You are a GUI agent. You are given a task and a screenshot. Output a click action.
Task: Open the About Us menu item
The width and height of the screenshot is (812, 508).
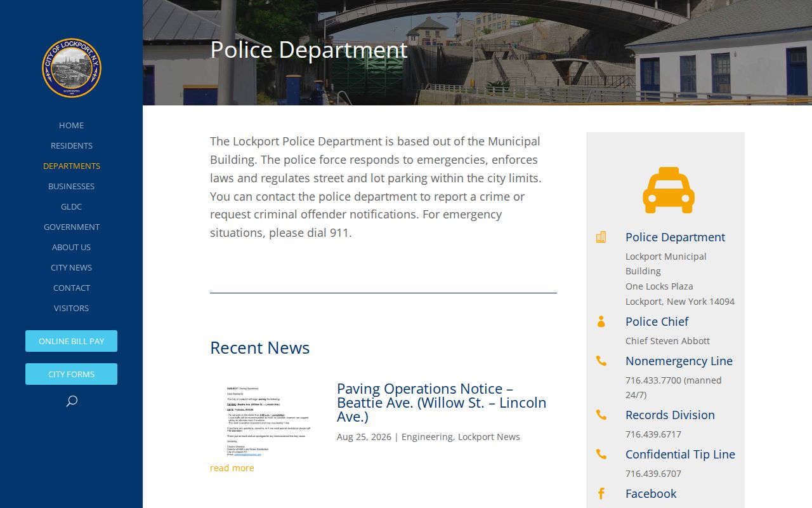pyautogui.click(x=71, y=247)
